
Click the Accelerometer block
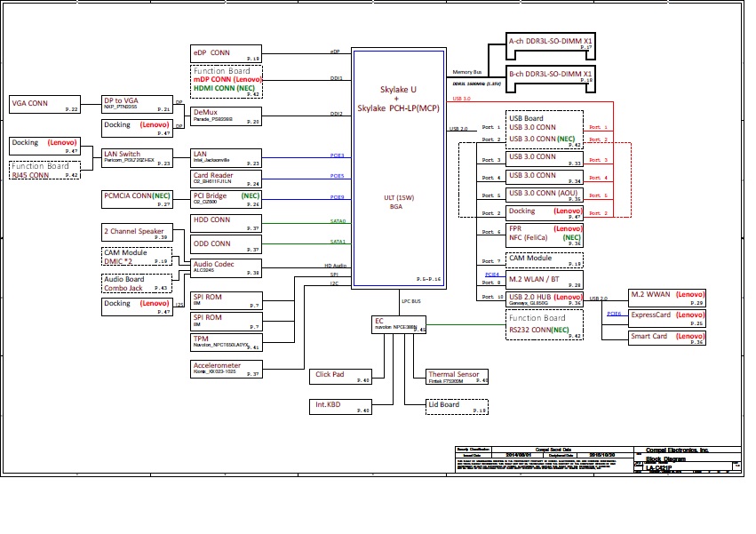coord(226,369)
